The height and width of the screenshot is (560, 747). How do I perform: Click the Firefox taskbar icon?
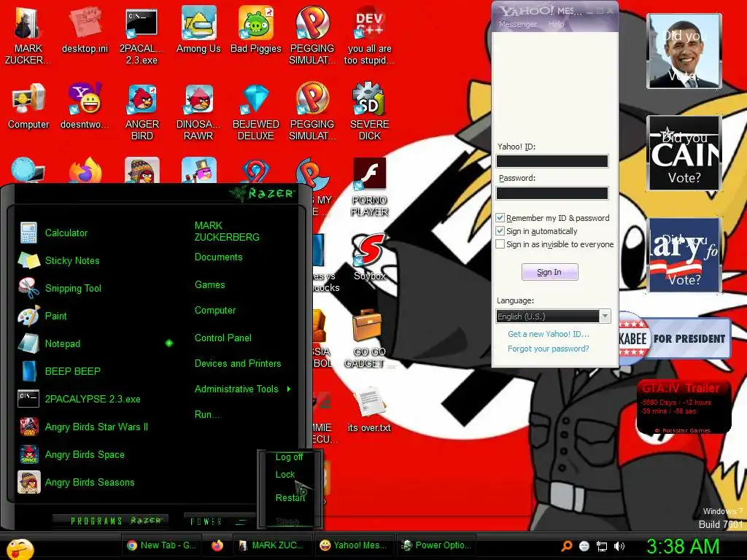pyautogui.click(x=217, y=545)
